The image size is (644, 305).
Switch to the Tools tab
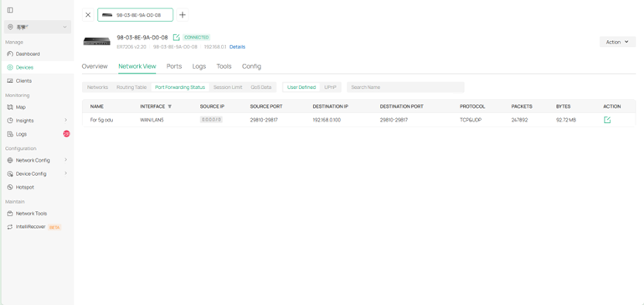224,66
